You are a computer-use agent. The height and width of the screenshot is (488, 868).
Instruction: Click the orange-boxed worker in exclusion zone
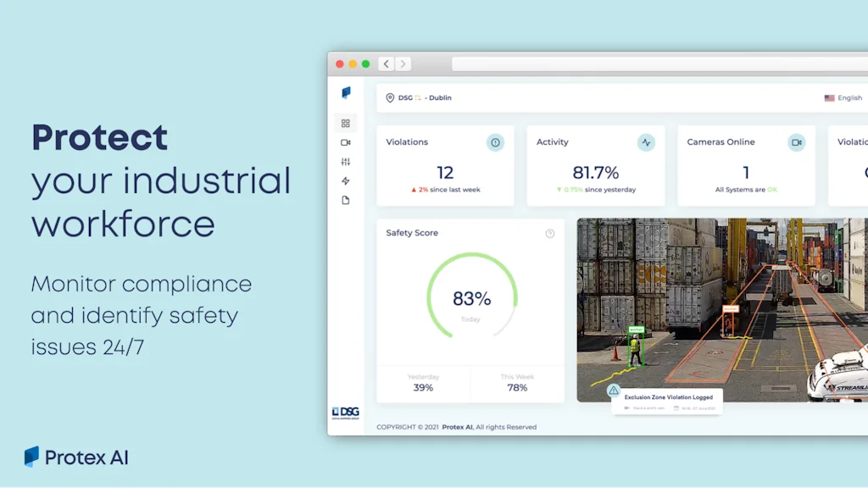(730, 324)
